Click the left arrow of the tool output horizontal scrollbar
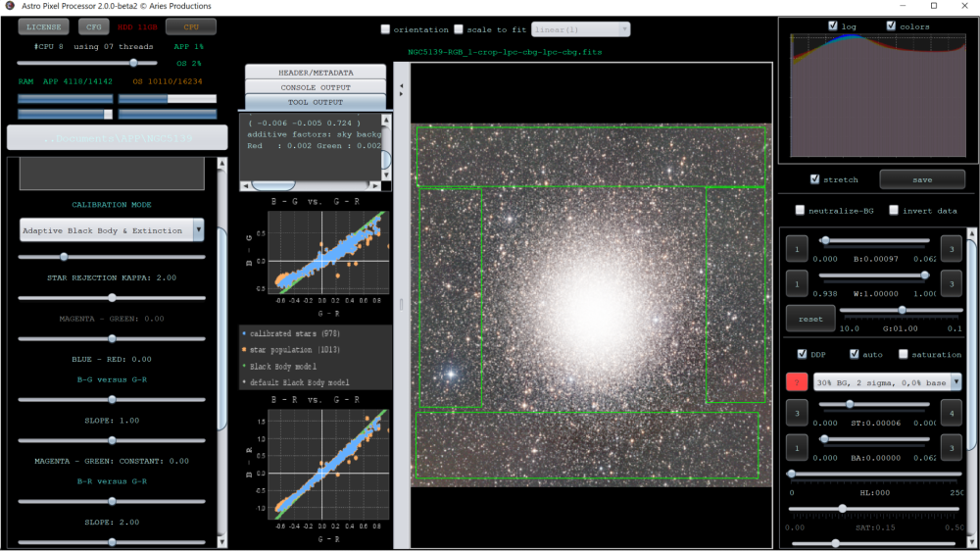980x551 pixels. pyautogui.click(x=246, y=185)
